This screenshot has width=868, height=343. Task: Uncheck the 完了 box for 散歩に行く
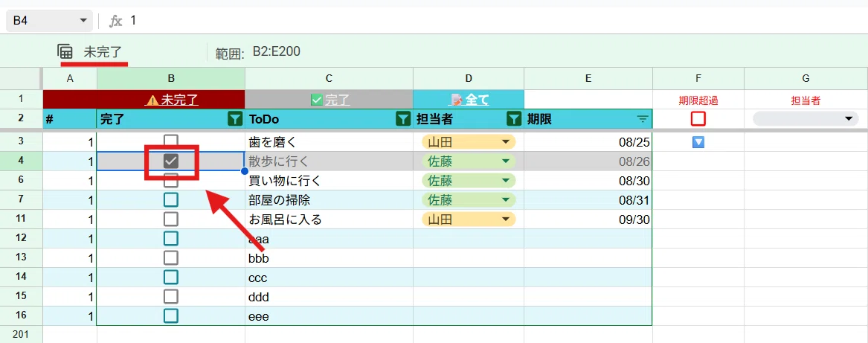(171, 161)
